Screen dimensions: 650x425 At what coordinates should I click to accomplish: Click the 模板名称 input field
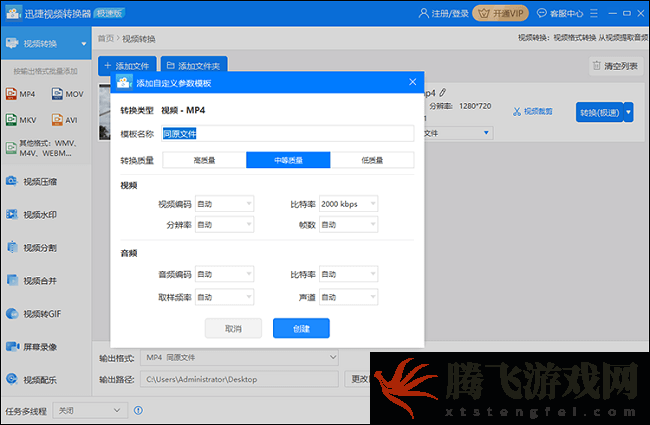click(x=288, y=134)
